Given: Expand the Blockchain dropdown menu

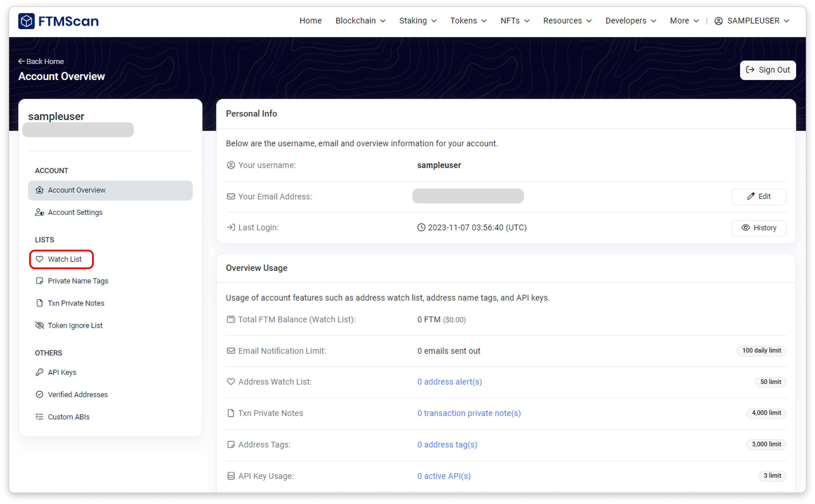Looking at the screenshot, I should (x=360, y=21).
